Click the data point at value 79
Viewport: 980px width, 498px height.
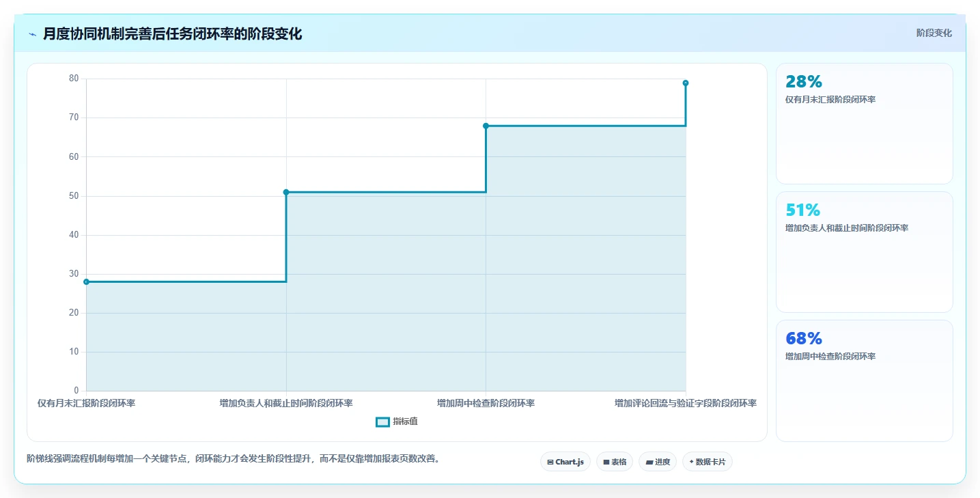coord(686,83)
